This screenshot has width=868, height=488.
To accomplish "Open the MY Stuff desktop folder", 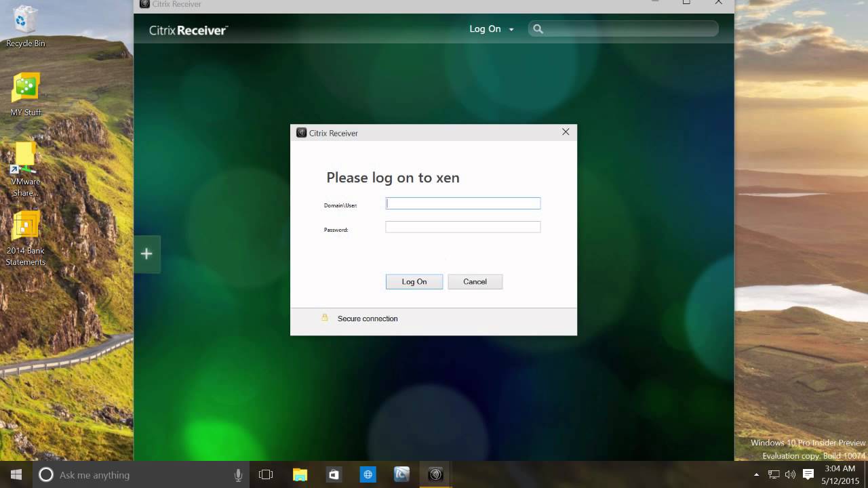I will (26, 94).
